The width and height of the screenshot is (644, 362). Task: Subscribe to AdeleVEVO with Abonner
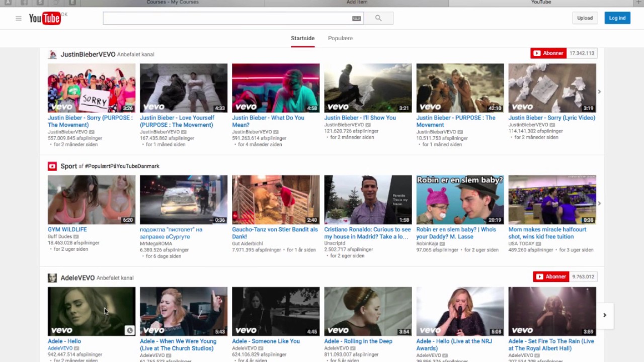551,277
